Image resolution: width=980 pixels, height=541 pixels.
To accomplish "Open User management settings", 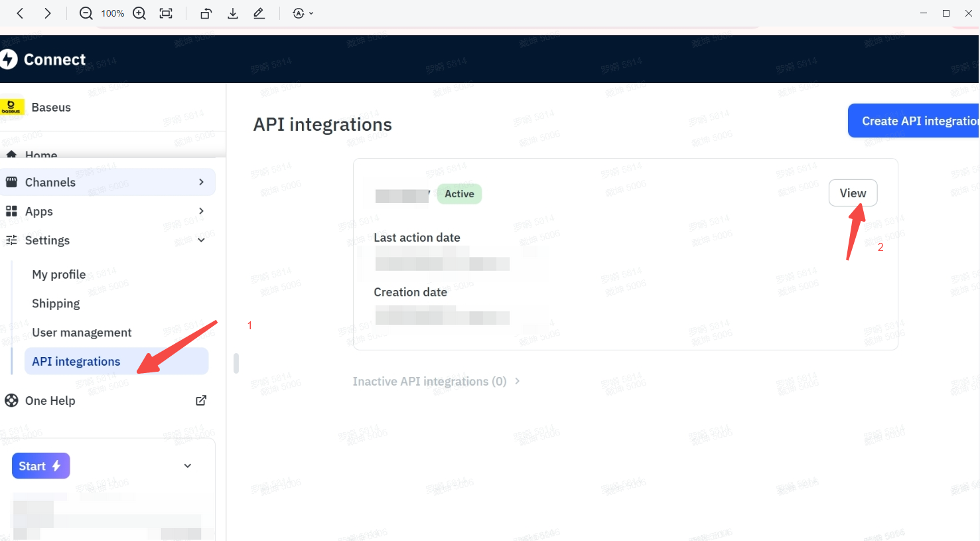I will click(82, 333).
